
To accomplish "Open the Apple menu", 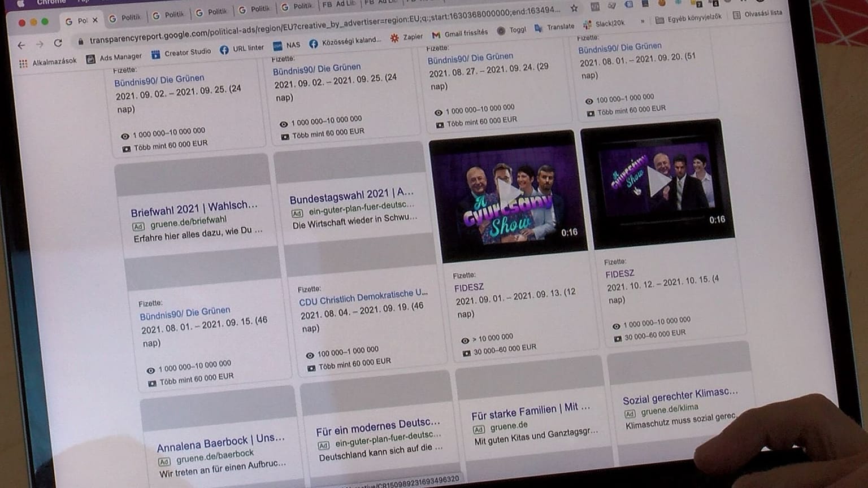I will (x=21, y=3).
